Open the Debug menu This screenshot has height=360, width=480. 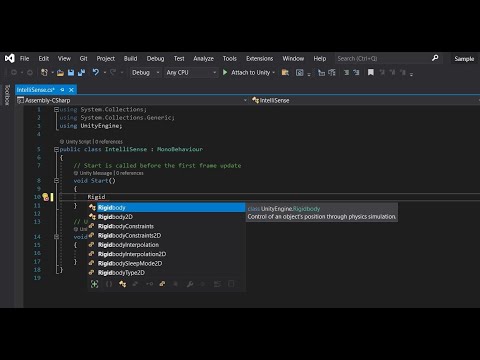click(155, 58)
